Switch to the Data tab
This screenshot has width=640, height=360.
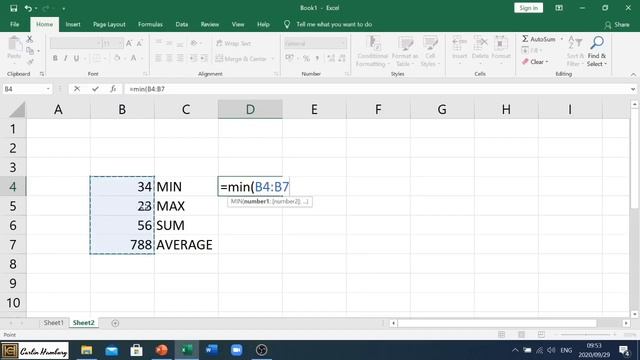[182, 24]
